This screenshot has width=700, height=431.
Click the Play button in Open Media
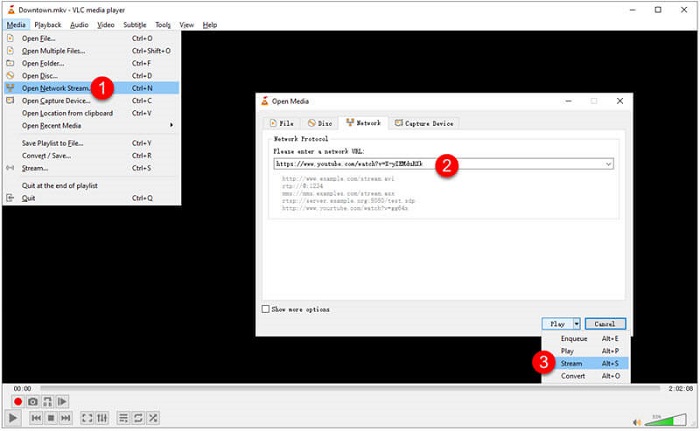click(557, 324)
